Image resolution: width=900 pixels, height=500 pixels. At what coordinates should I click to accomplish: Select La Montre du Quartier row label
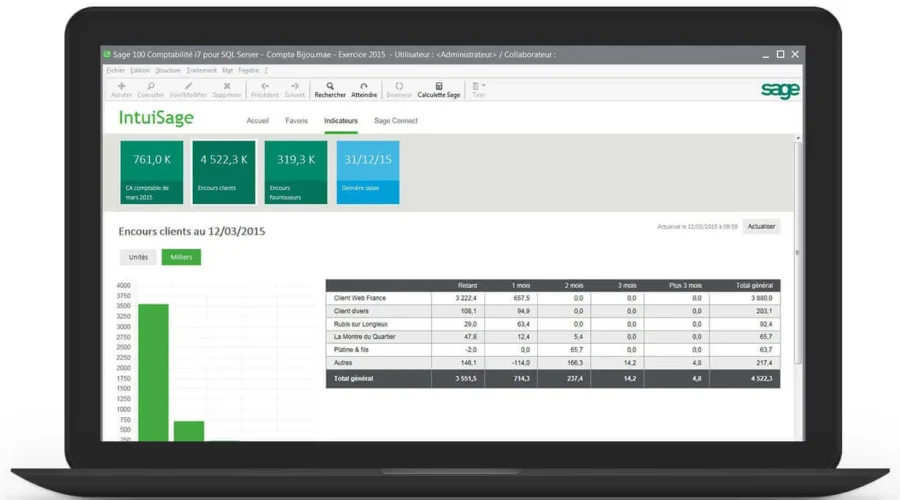point(364,337)
